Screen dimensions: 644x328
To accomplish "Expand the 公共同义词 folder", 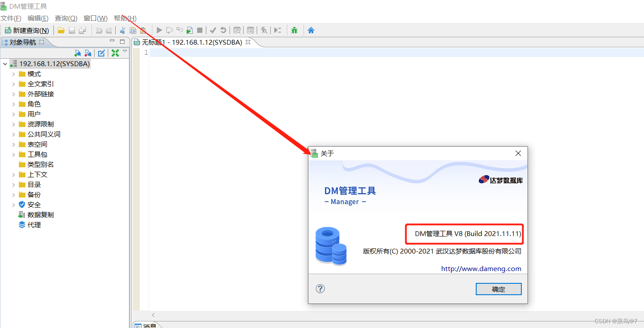I will [x=14, y=134].
